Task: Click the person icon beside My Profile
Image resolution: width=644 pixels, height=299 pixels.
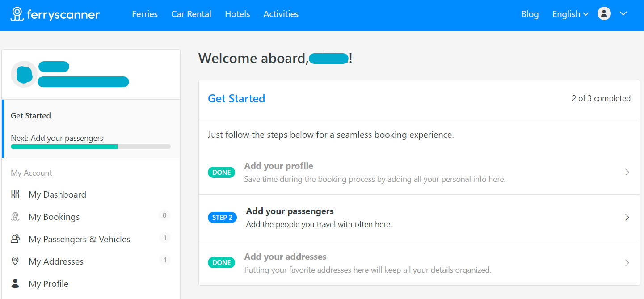Action: point(15,283)
